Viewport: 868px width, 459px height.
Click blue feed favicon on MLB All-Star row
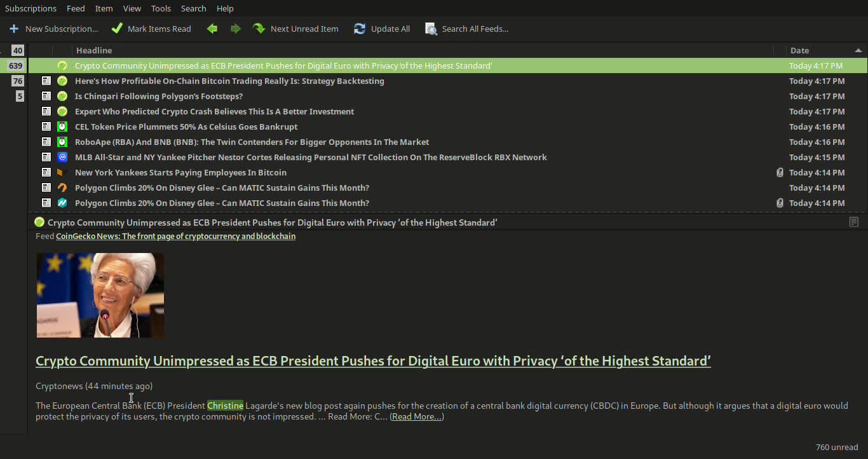[62, 157]
